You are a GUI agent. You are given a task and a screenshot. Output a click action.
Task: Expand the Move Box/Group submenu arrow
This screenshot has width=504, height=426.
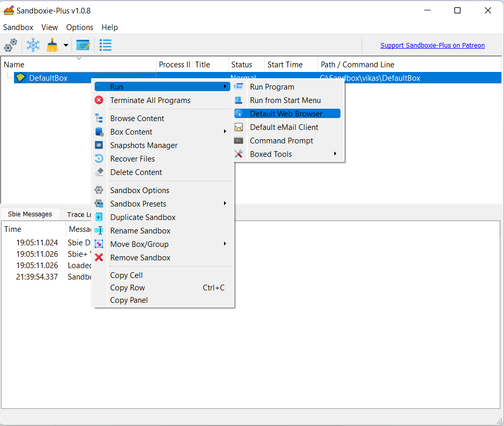point(225,244)
